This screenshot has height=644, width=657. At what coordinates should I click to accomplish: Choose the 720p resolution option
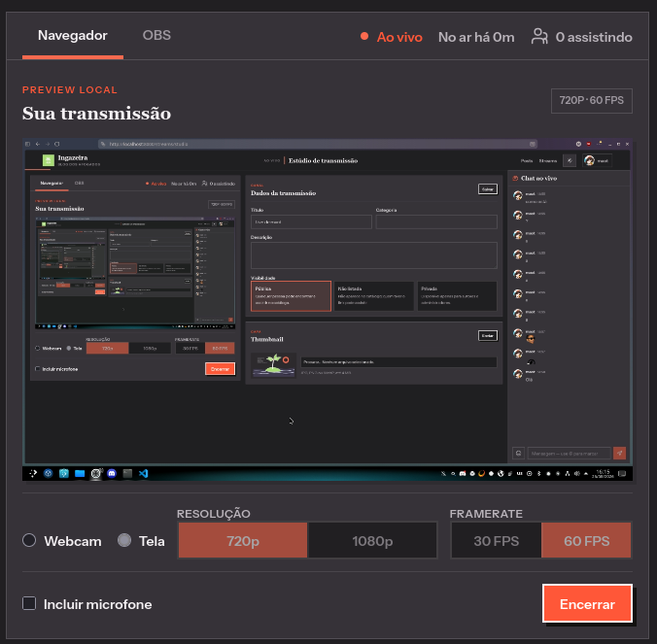point(243,540)
